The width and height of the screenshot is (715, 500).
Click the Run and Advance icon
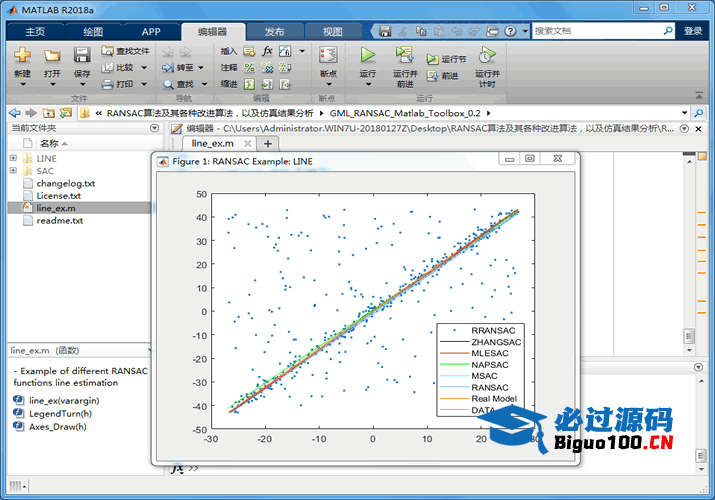pos(404,55)
